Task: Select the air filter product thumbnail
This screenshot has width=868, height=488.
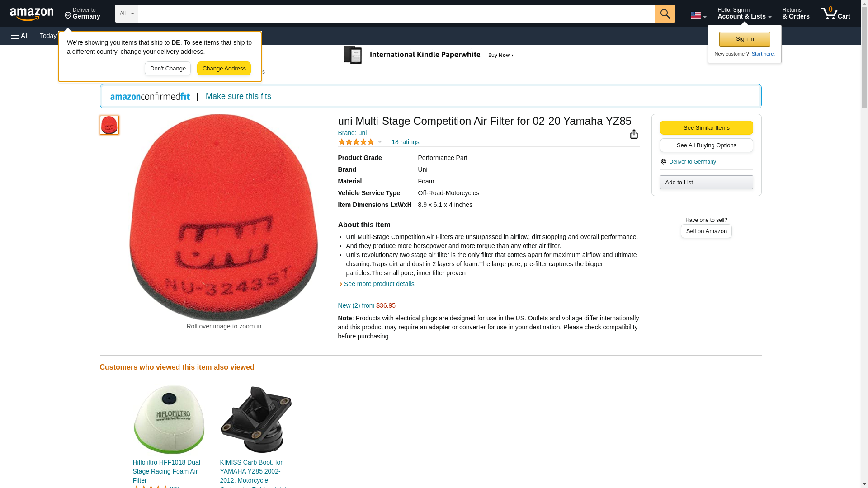Action: 109,125
